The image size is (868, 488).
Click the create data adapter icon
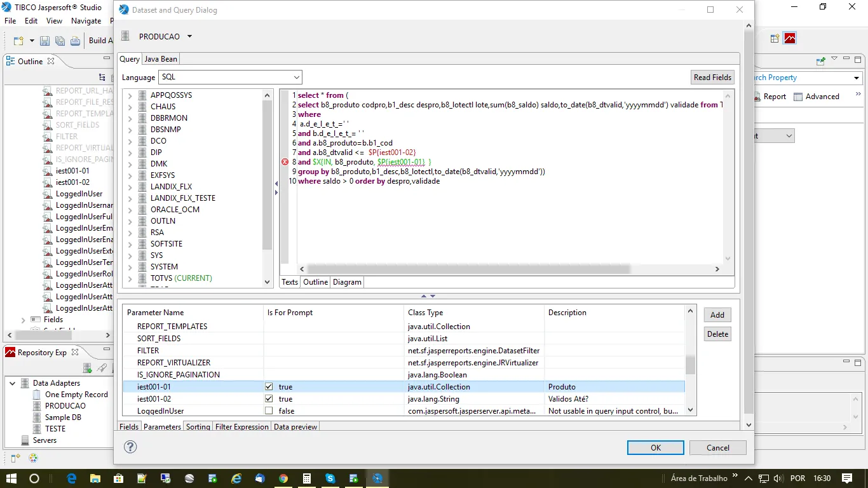coord(88,369)
